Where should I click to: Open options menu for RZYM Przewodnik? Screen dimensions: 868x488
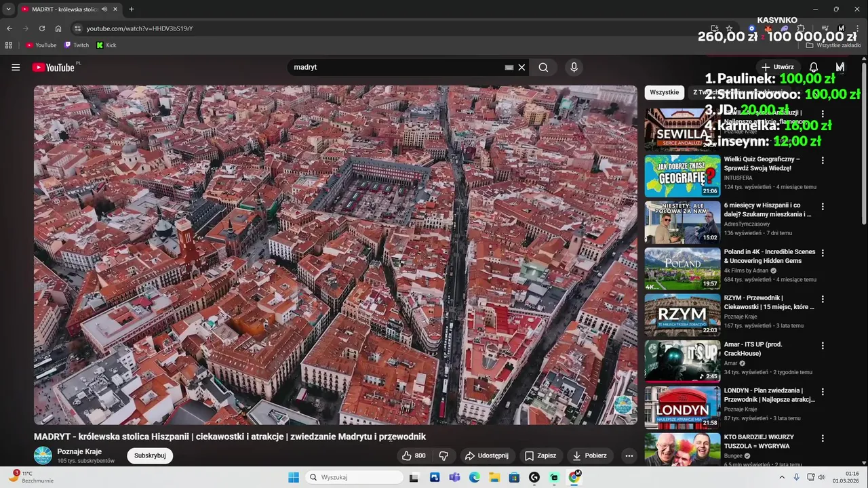pos(823,299)
